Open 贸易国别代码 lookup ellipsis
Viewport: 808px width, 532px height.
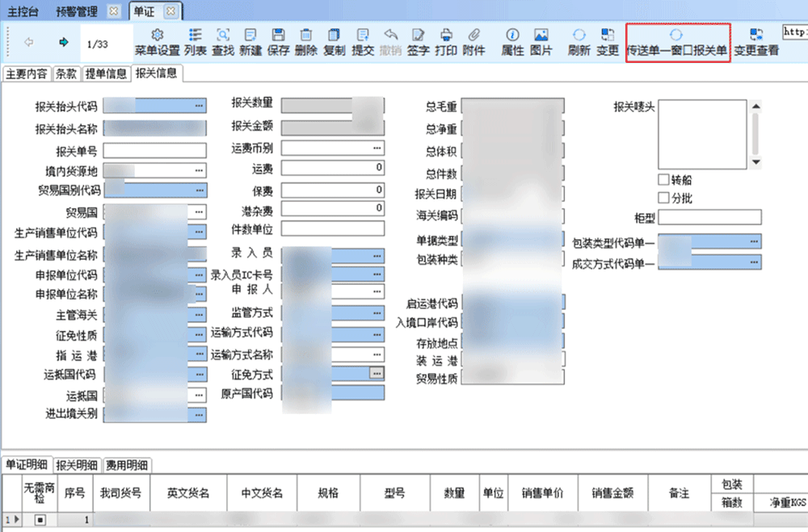point(200,190)
